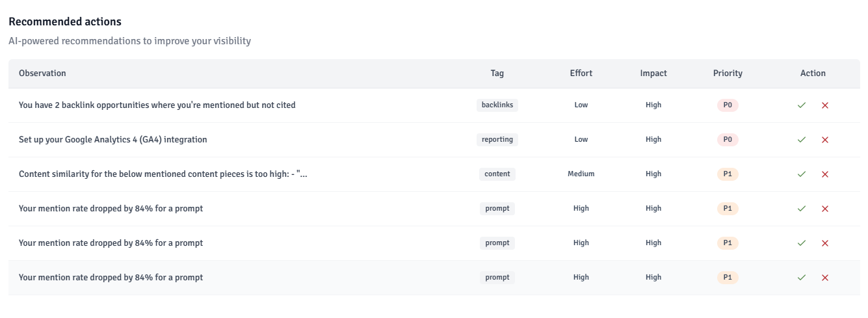
Task: Dismiss the bottom-most mention rate recommendation
Action: [825, 278]
